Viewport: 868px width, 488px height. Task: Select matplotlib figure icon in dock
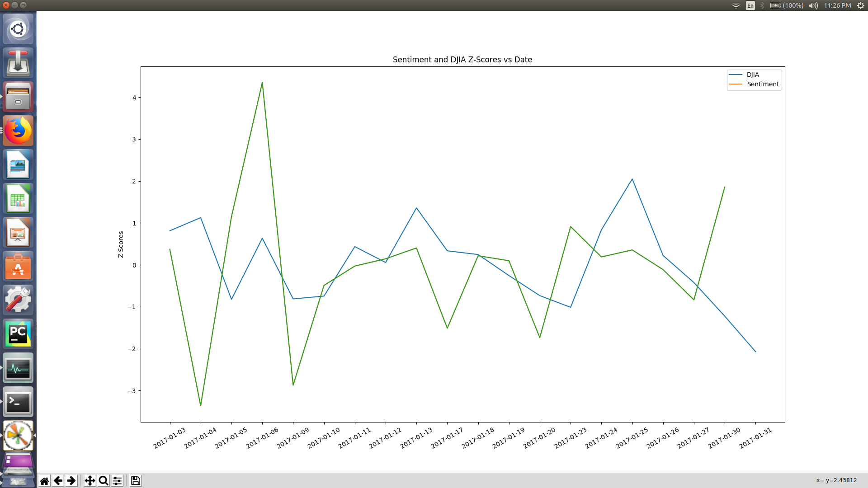click(x=18, y=436)
